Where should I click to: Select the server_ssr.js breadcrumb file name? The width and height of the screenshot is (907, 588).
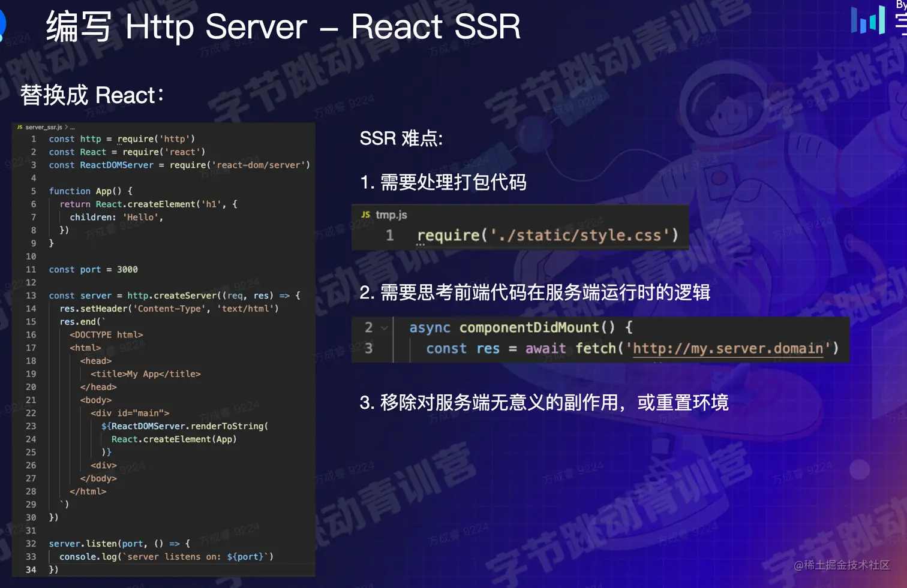click(x=44, y=127)
